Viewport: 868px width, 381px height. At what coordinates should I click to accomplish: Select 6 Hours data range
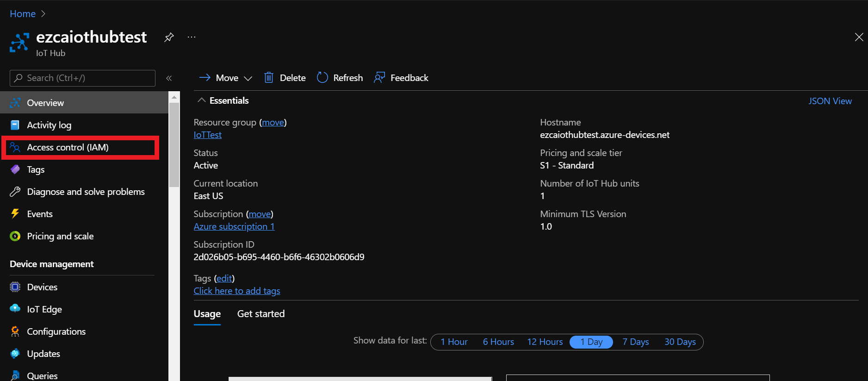[498, 342]
